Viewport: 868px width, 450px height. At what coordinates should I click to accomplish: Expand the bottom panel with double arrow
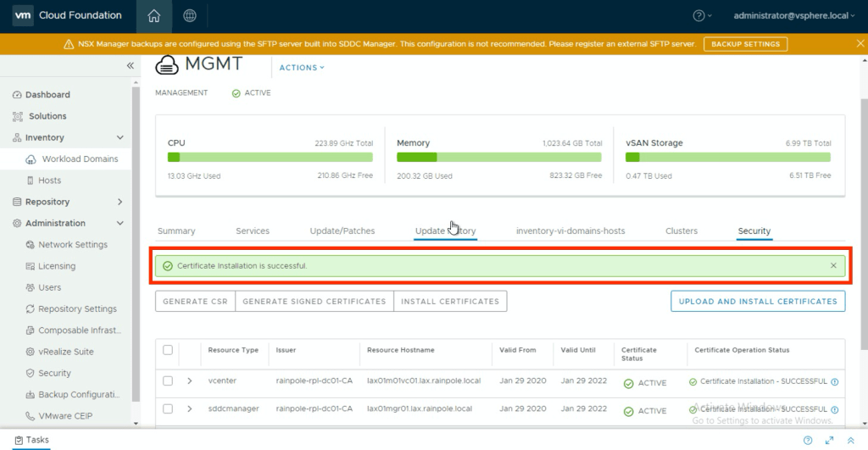click(851, 441)
